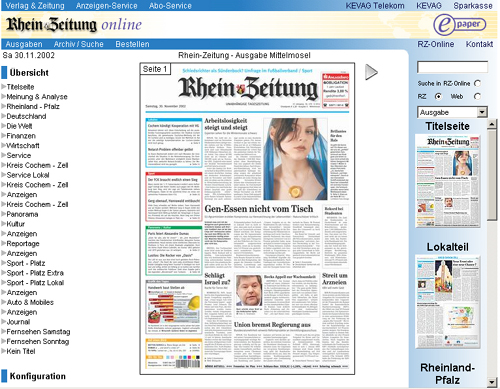Focus the search input field
The image size is (500, 389).
point(452,67)
